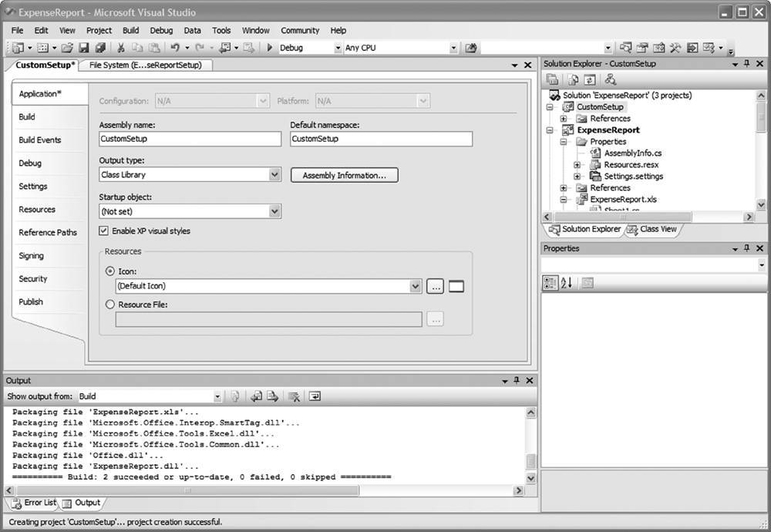This screenshot has width=771, height=532.
Task: Click the Assembly name text field
Action: click(190, 139)
